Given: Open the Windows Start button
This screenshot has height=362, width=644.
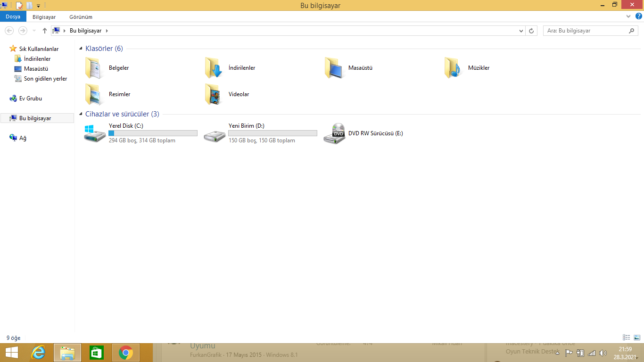Looking at the screenshot, I should [x=12, y=353].
